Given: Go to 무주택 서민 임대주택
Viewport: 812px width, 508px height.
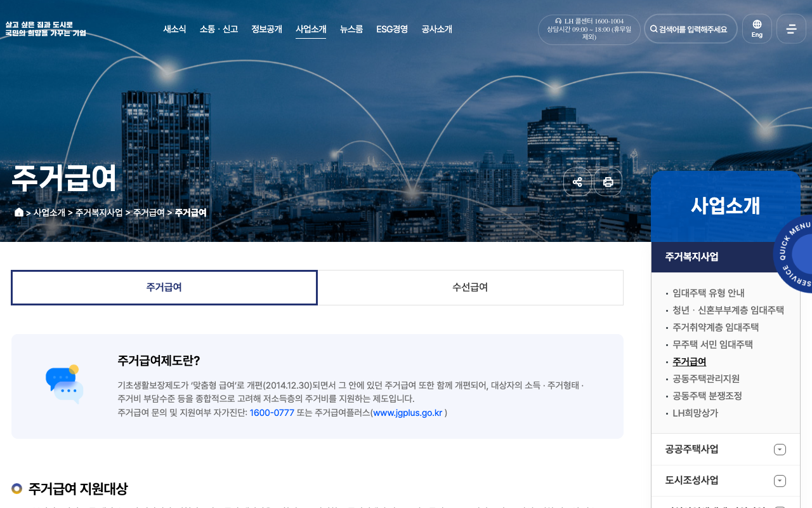Looking at the screenshot, I should coord(712,345).
